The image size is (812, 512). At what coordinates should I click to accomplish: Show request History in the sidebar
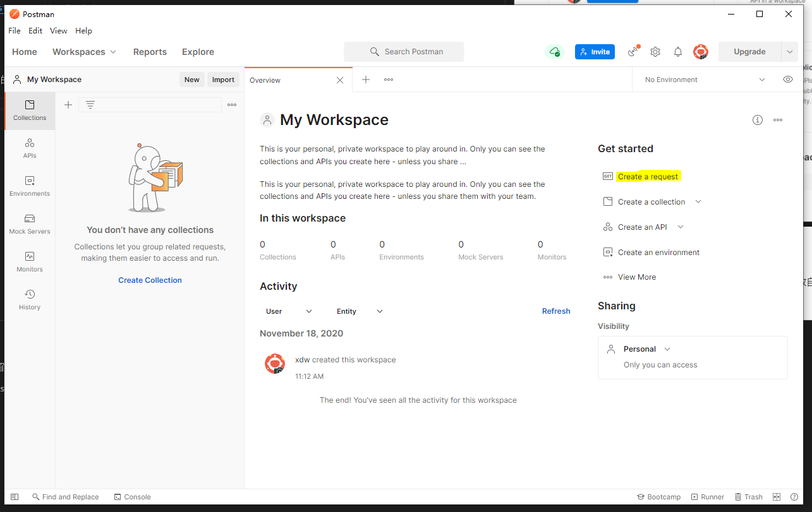(30, 299)
